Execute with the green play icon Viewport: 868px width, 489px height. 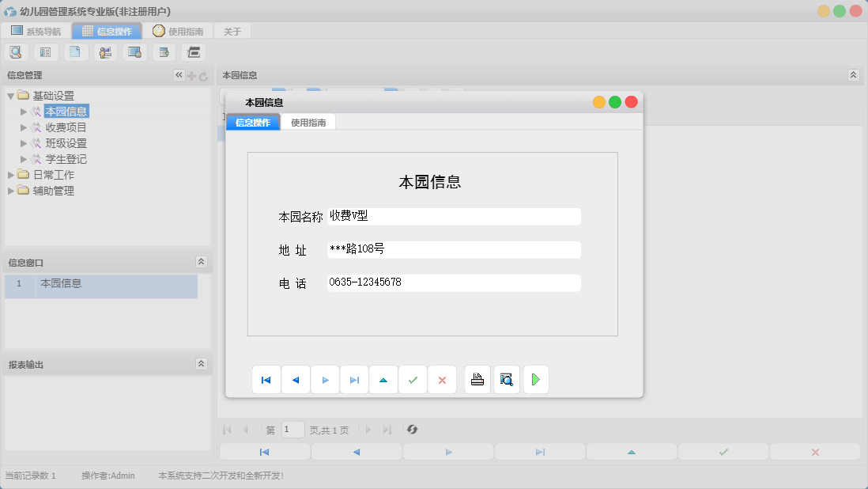[536, 379]
